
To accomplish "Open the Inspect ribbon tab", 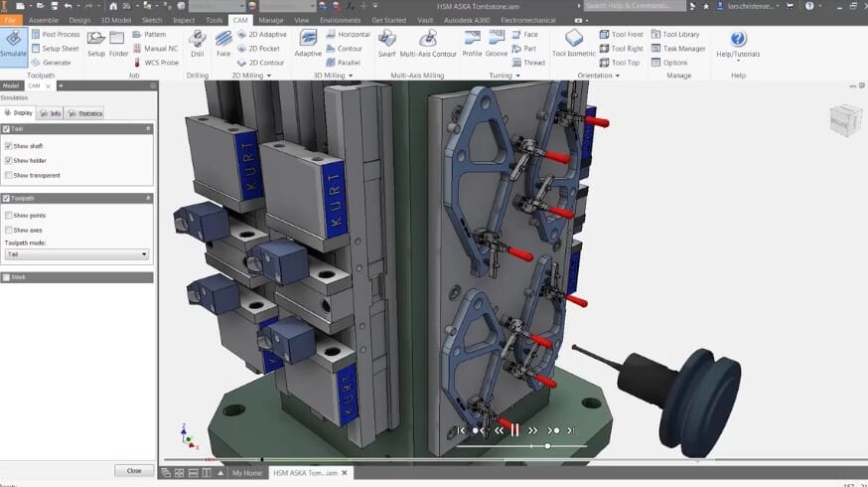I will [184, 19].
